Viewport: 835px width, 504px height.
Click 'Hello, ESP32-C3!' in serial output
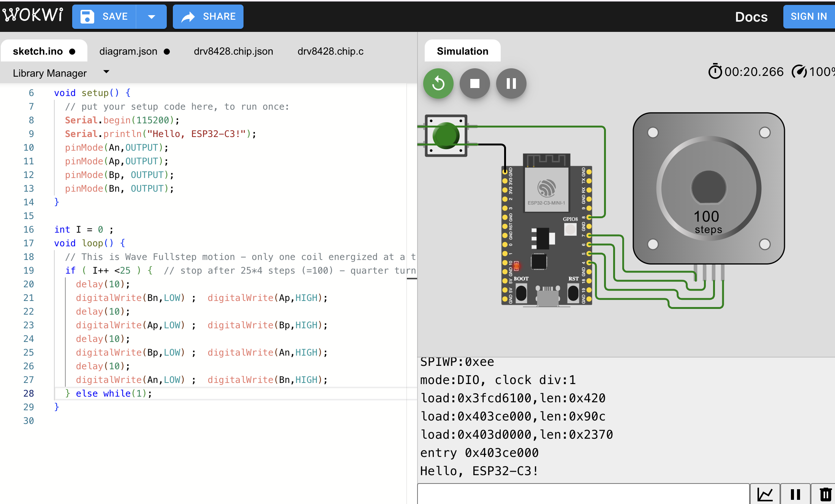click(x=479, y=471)
